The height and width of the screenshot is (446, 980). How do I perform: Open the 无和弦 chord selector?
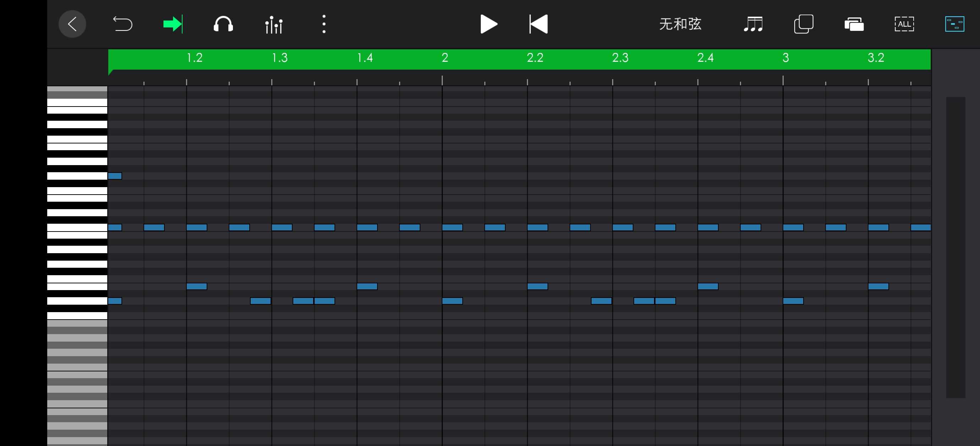point(680,25)
